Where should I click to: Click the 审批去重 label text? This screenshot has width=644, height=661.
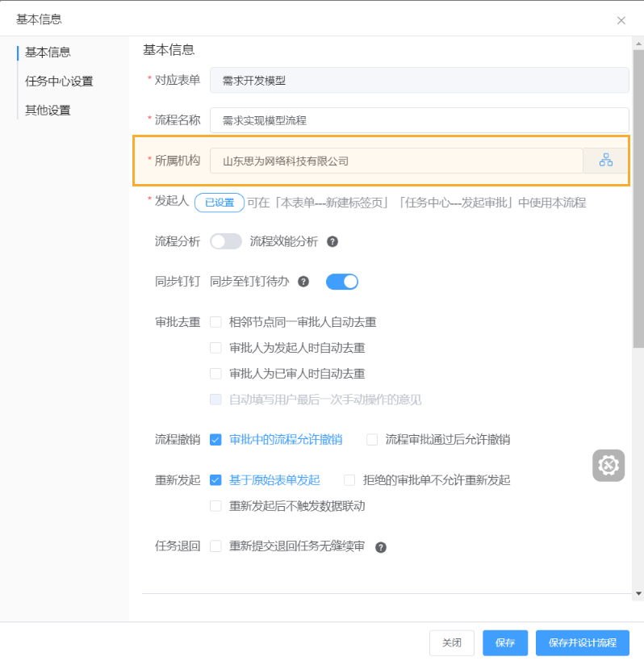pyautogui.click(x=178, y=322)
